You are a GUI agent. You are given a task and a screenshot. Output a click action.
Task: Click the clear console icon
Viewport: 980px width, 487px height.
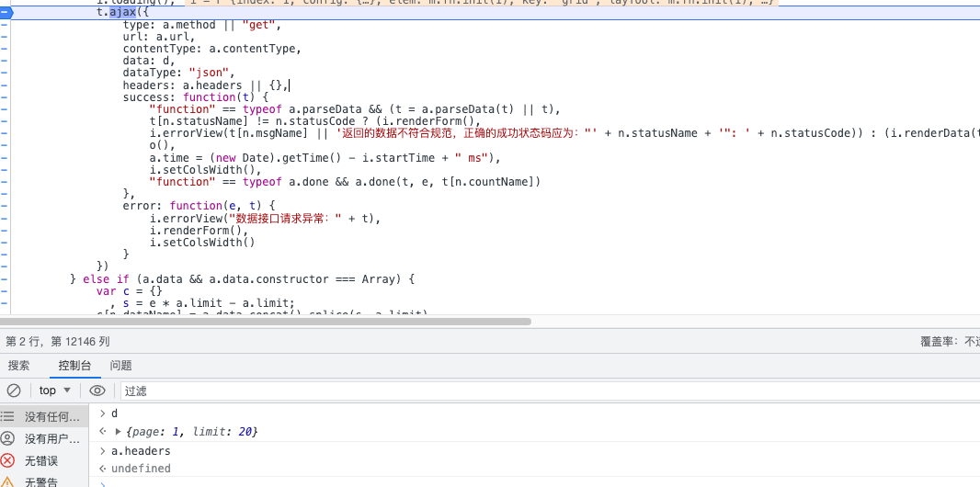(14, 391)
